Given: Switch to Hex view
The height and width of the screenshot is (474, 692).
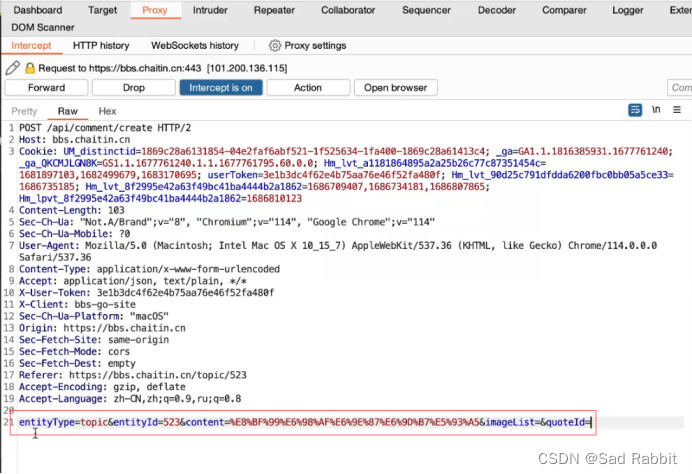Looking at the screenshot, I should click(x=107, y=111).
